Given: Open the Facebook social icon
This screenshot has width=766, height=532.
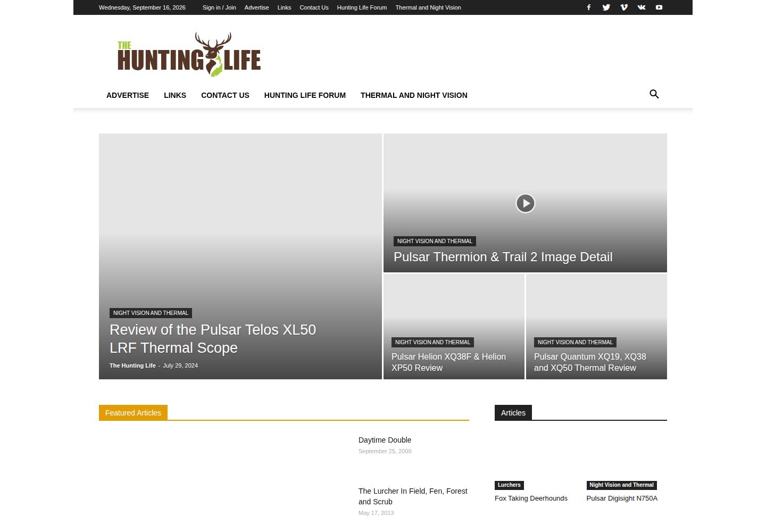Looking at the screenshot, I should click(x=589, y=7).
